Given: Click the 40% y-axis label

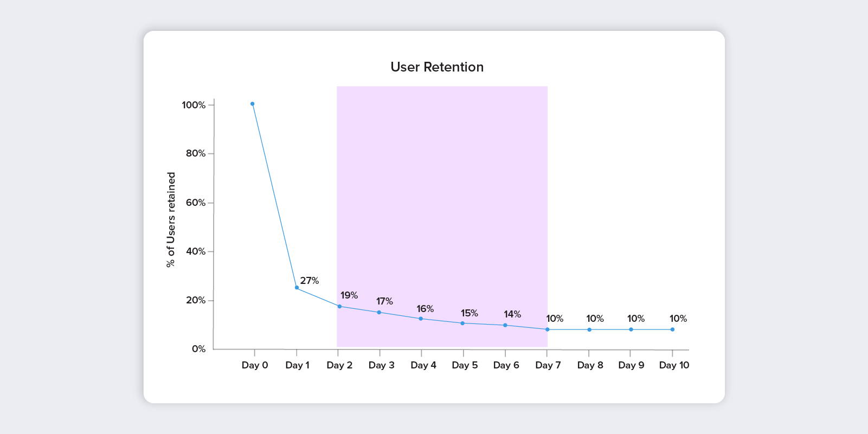Looking at the screenshot, I should click(x=196, y=251).
